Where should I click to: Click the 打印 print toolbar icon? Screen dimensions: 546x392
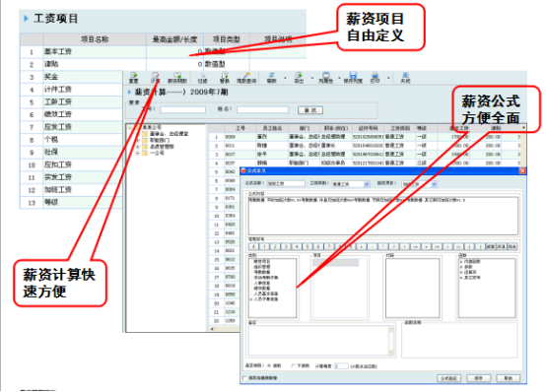coord(375,77)
